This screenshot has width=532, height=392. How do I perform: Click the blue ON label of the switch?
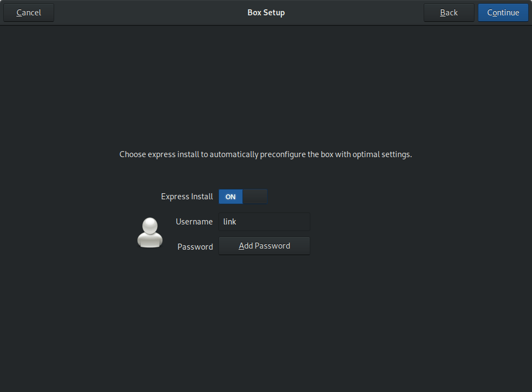[x=230, y=197]
